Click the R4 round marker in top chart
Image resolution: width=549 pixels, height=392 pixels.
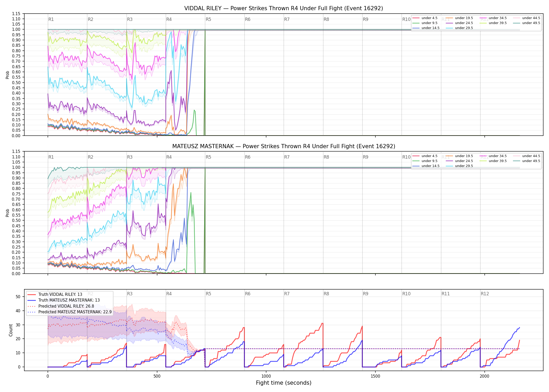169,19
